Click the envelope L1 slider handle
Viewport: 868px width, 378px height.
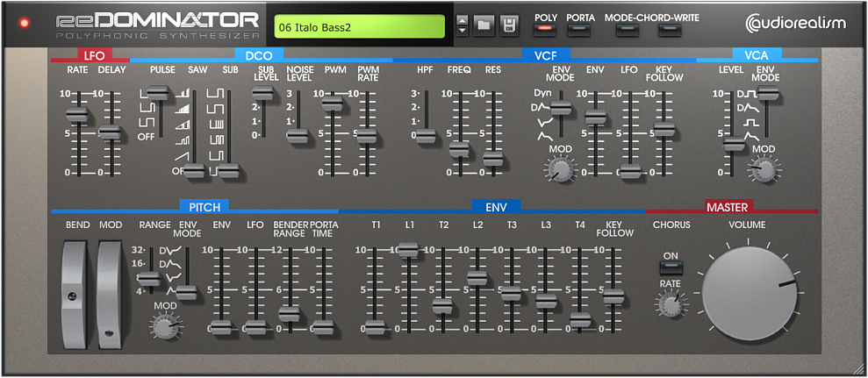408,249
